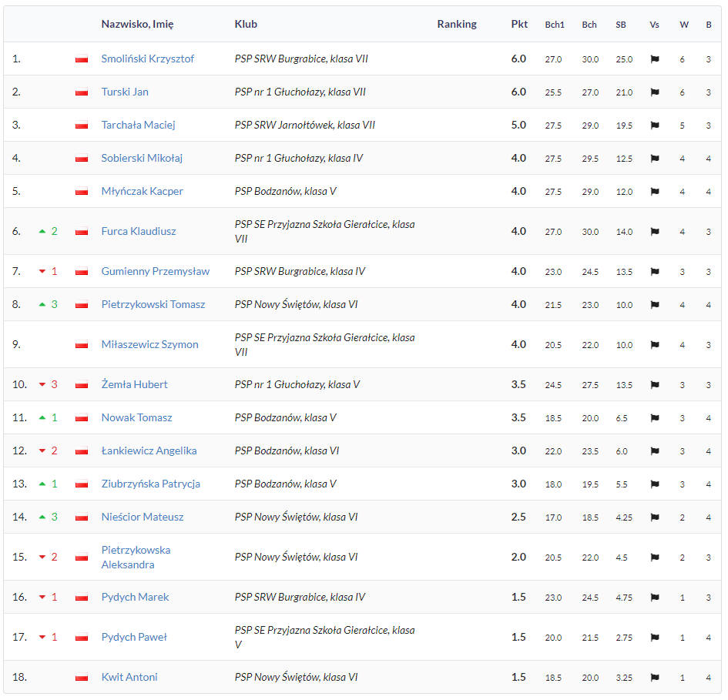The height and width of the screenshot is (700, 728).
Task: Click SB value 4.25 for Nieścior Mateusz
Action: pos(624,517)
